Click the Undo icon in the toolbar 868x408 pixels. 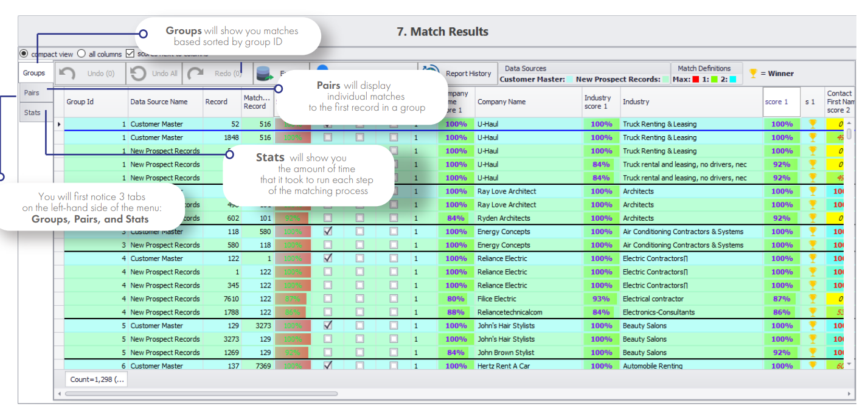[x=67, y=74]
